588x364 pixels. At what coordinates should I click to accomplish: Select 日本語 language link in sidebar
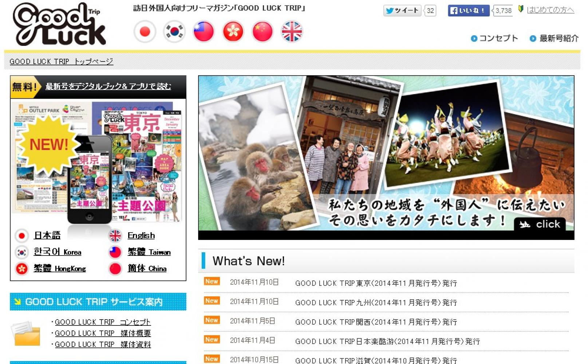47,236
